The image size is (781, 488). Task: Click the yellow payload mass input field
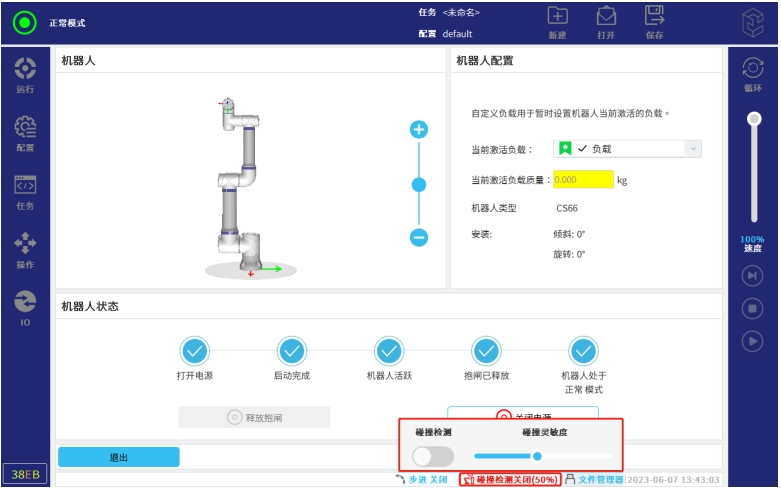[582, 180]
